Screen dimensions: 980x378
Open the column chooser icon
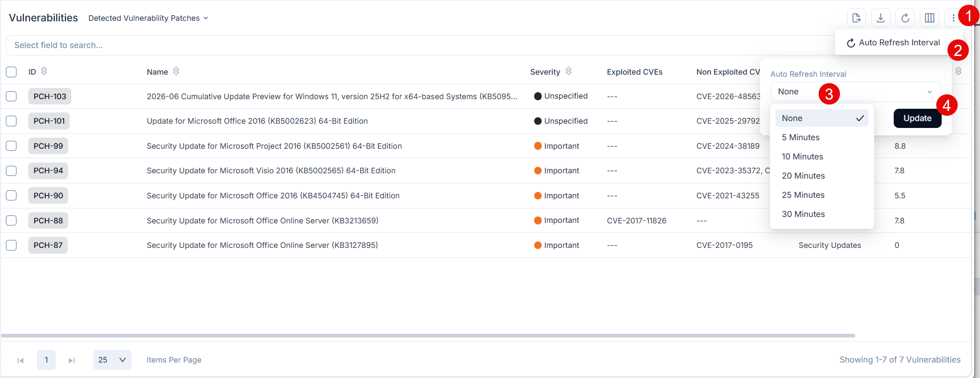coord(929,18)
